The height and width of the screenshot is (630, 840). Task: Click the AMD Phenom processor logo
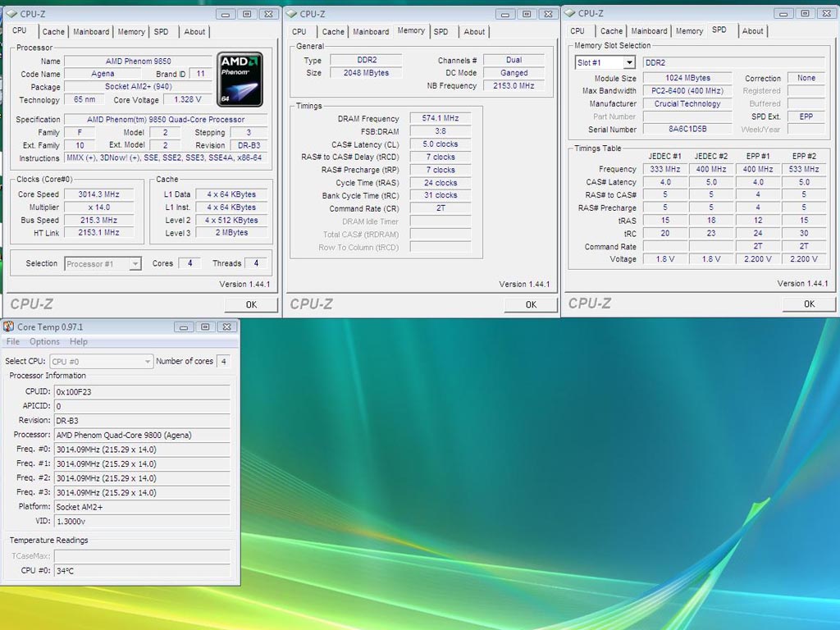[240, 80]
